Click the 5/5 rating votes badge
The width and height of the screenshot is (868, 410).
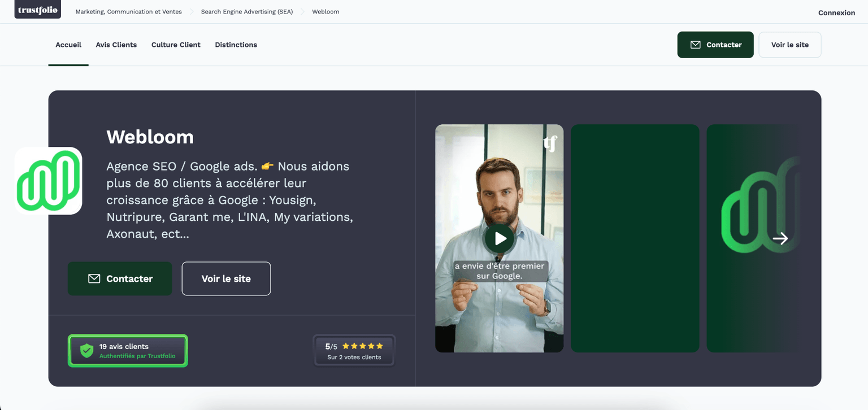coord(354,351)
